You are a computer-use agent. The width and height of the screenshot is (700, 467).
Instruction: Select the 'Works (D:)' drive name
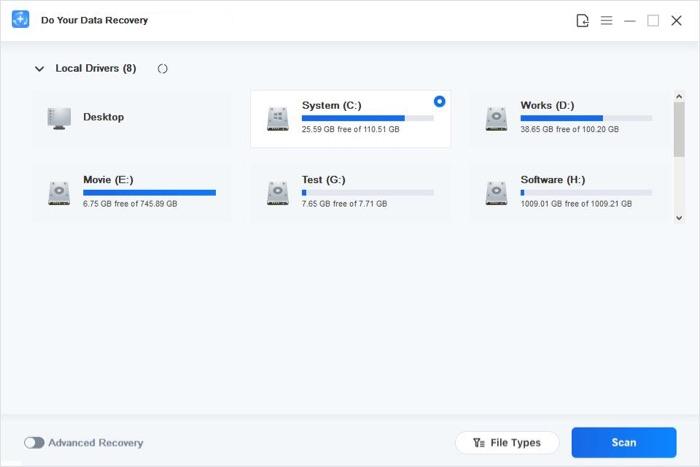[x=547, y=105]
